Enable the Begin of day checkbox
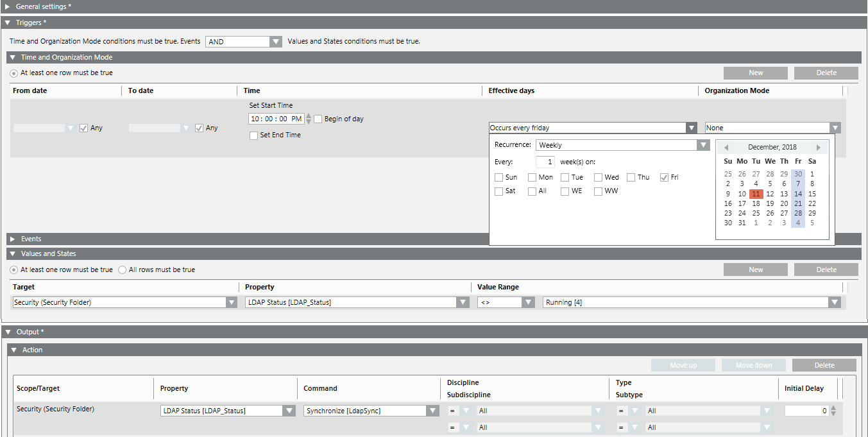This screenshot has width=868, height=437. 318,119
